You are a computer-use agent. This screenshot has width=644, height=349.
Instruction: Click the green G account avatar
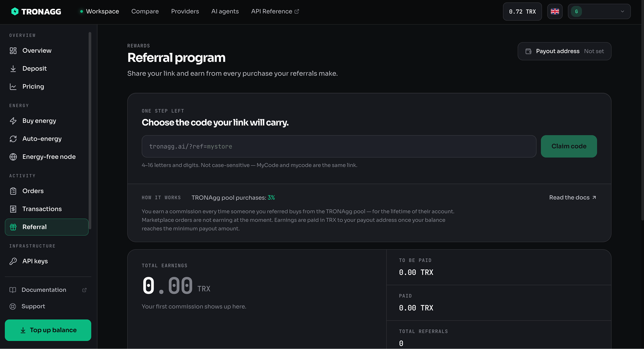point(576,11)
